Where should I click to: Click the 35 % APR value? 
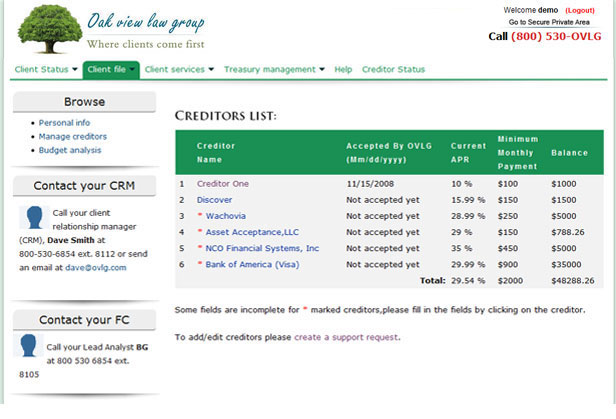click(461, 248)
